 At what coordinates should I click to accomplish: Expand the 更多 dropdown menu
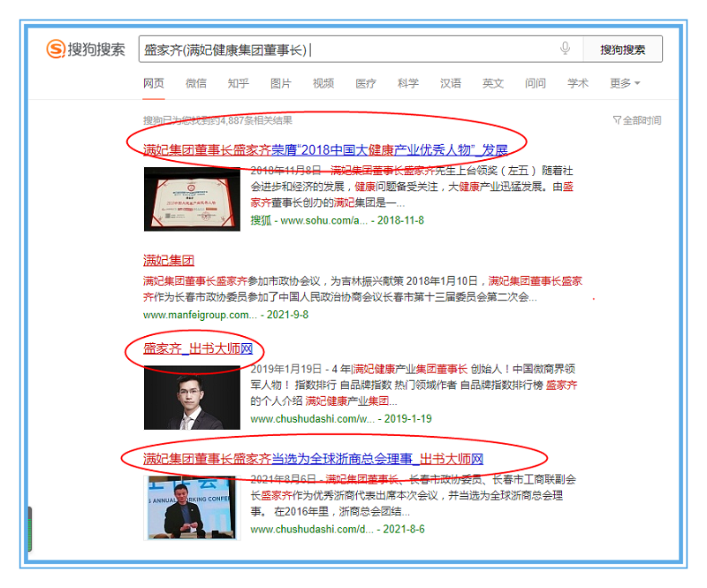tap(624, 83)
